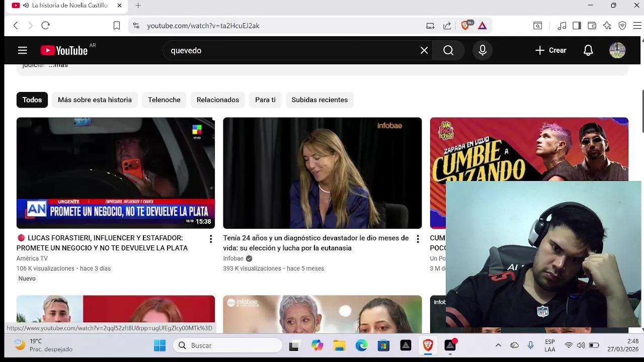This screenshot has width=644, height=362.
Task: Open the Brave Wallet icon
Action: tap(592, 26)
